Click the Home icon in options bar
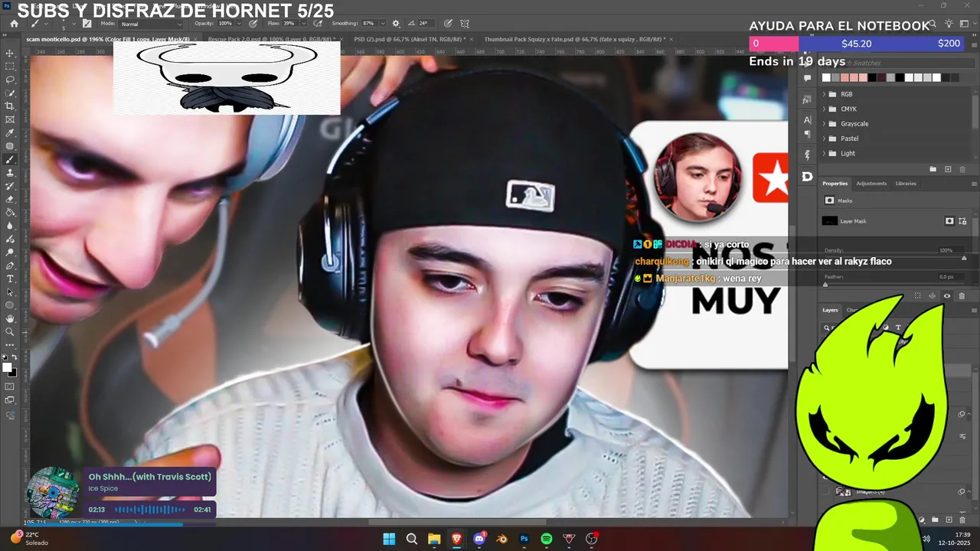This screenshot has height=551, width=980. coord(14,24)
